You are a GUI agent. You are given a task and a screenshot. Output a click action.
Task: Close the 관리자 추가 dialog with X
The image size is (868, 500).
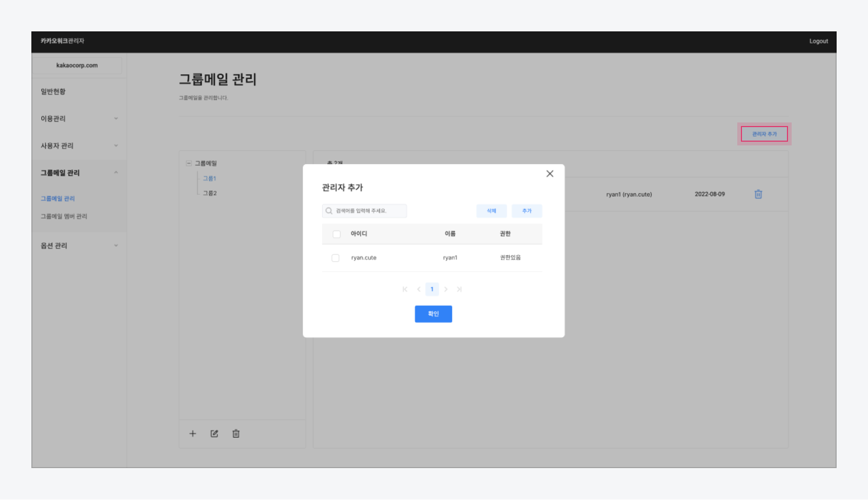550,174
